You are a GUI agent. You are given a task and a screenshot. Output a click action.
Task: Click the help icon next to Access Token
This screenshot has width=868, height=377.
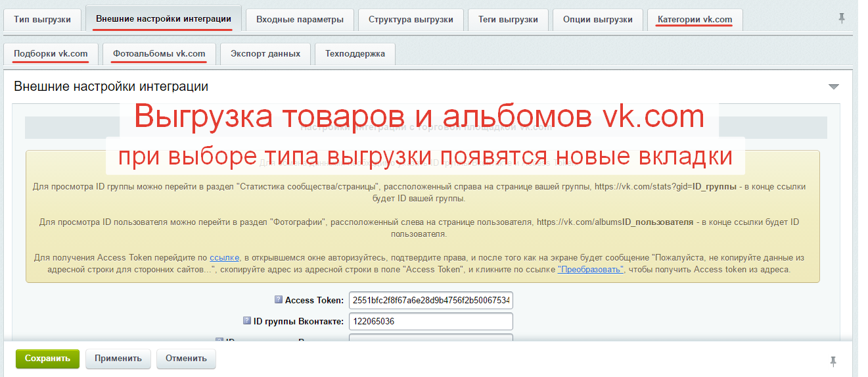coord(279,300)
